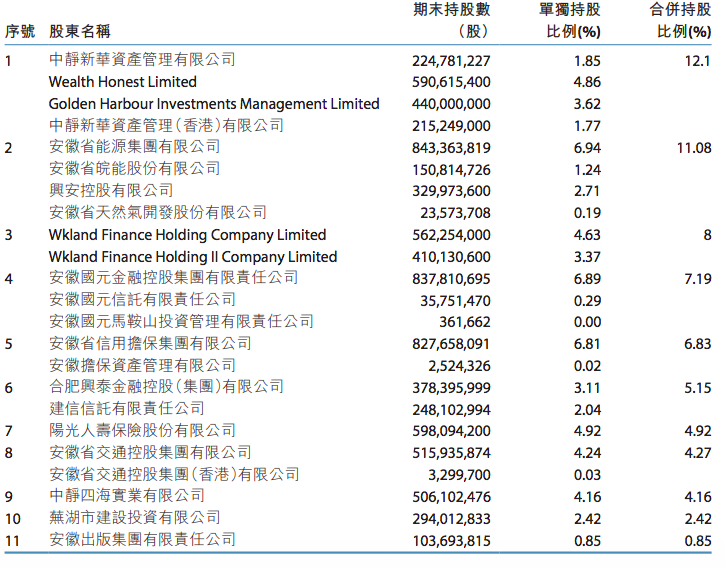Screen dimensions: 725x567
Task: Select 合肥興泰金融控股(集團)有限公司 name
Action: click(166, 387)
